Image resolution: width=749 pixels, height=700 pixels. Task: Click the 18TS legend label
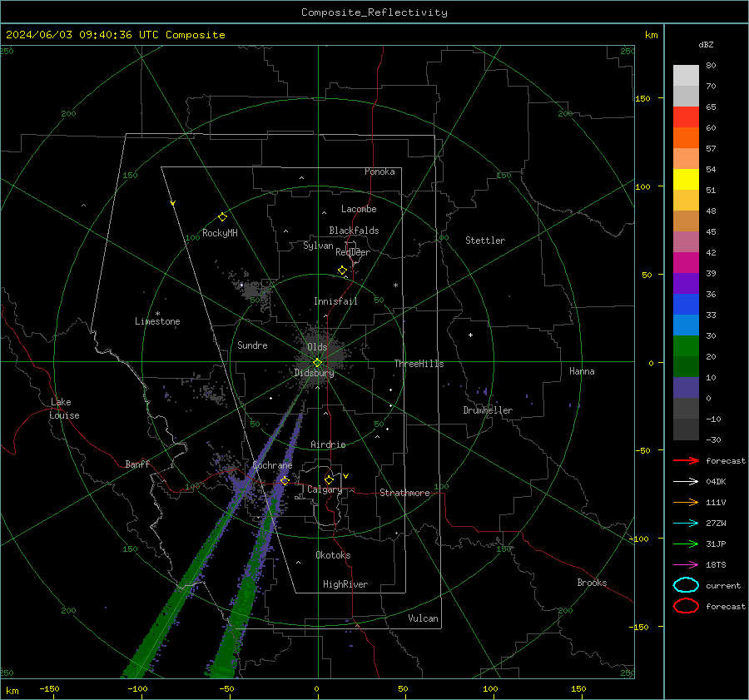coord(716,565)
